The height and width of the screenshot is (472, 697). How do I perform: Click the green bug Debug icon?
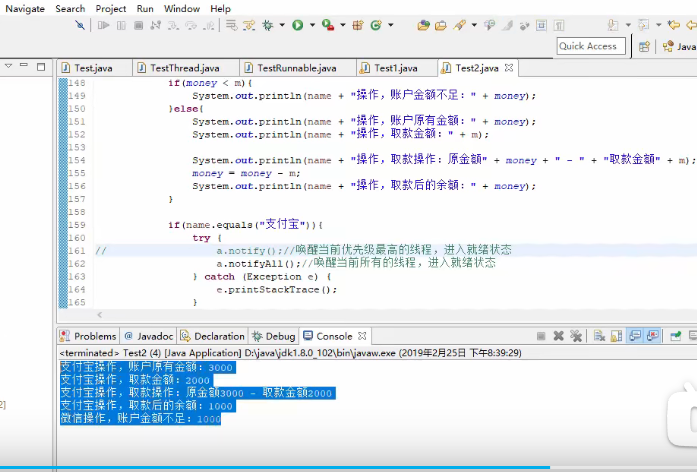coord(268,25)
